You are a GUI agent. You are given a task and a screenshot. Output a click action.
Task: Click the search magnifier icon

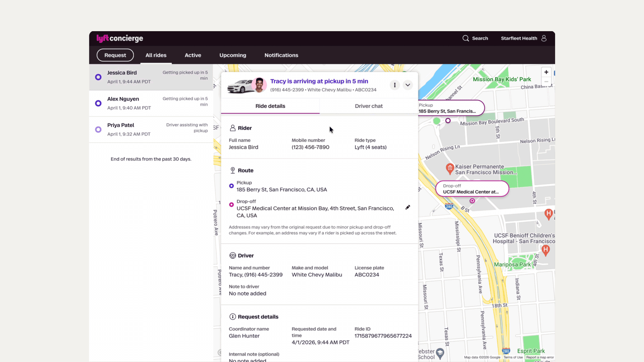(466, 38)
